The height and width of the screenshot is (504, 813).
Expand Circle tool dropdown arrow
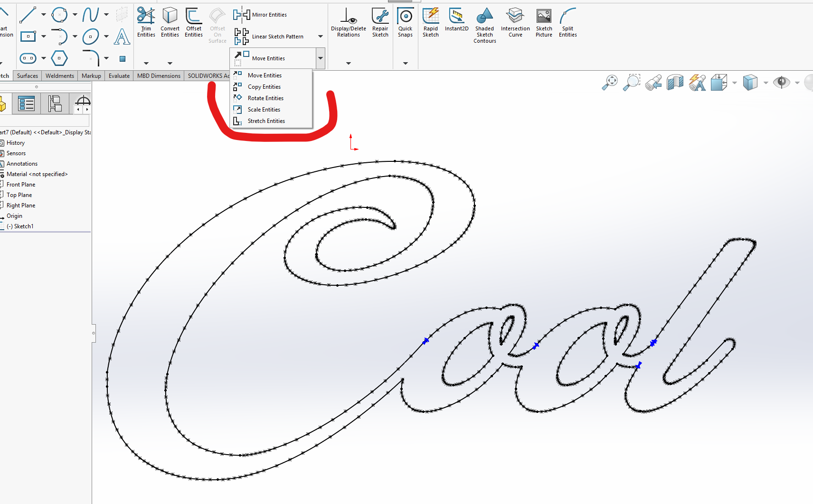(75, 15)
